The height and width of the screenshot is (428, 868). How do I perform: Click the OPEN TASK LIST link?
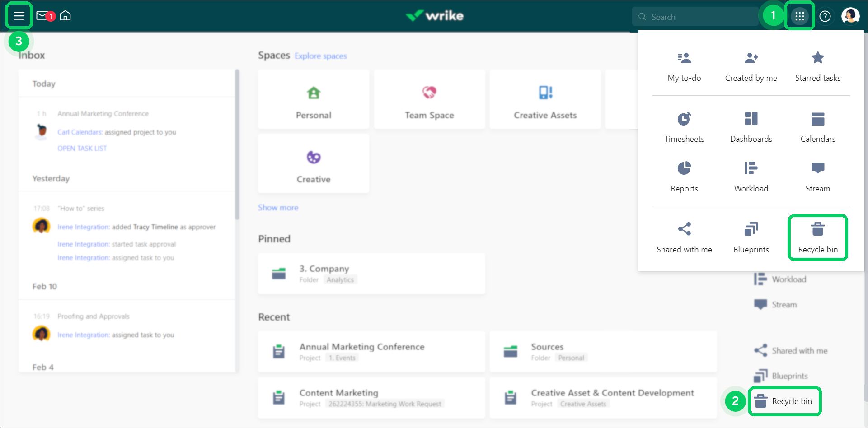click(82, 148)
